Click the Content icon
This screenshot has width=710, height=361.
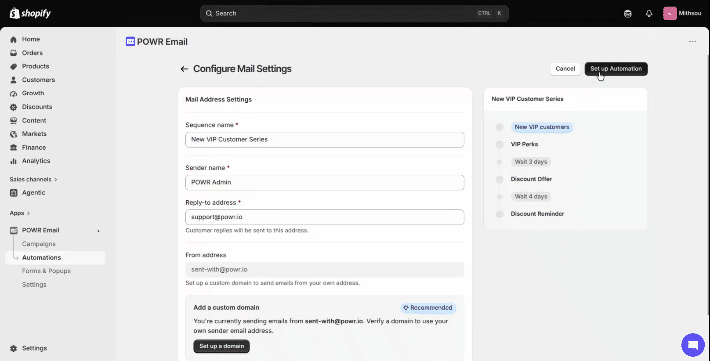click(14, 120)
